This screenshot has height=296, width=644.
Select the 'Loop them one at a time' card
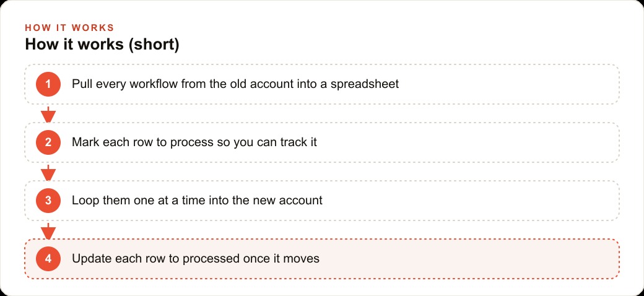(x=322, y=201)
